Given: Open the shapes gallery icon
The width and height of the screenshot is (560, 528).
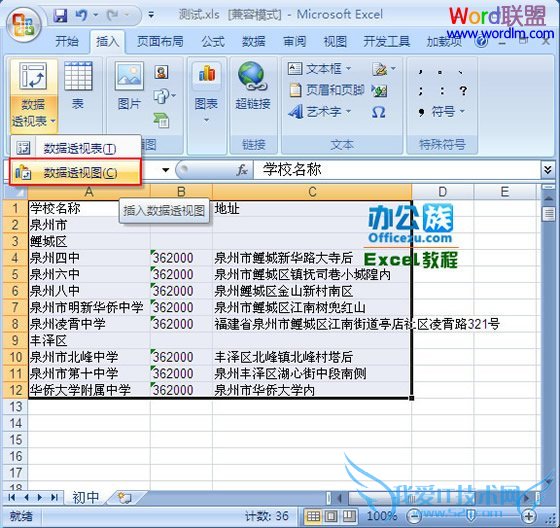Looking at the screenshot, I should coord(162,96).
